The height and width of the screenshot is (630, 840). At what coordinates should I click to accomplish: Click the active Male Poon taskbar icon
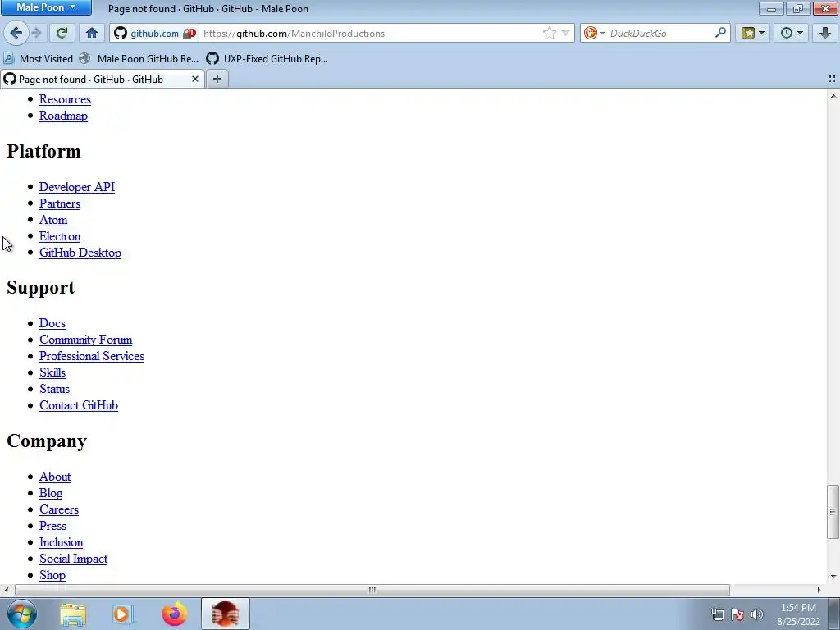point(225,614)
